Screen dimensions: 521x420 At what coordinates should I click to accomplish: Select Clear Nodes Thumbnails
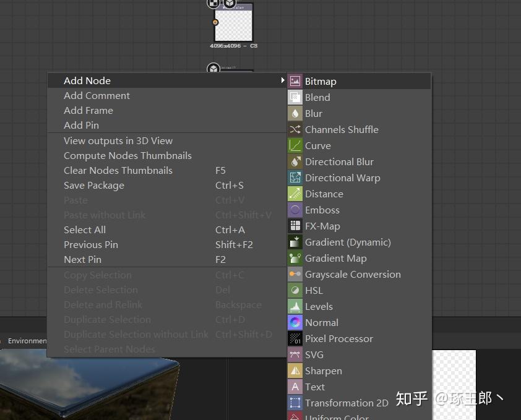[x=166, y=171]
